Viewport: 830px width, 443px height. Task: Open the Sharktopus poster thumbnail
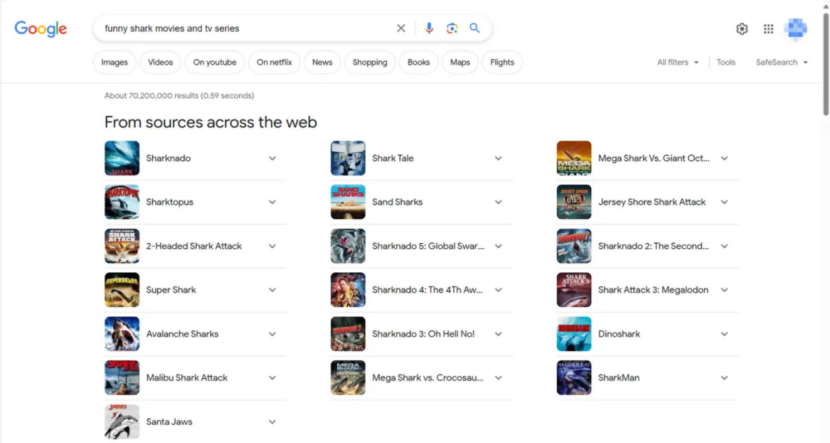point(122,202)
